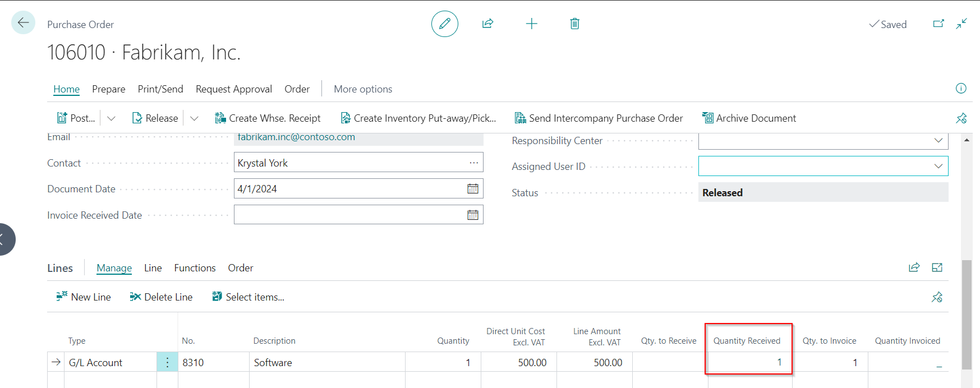This screenshot has height=388, width=980.
Task: Delete the purchase order with the trash icon
Action: coord(574,24)
